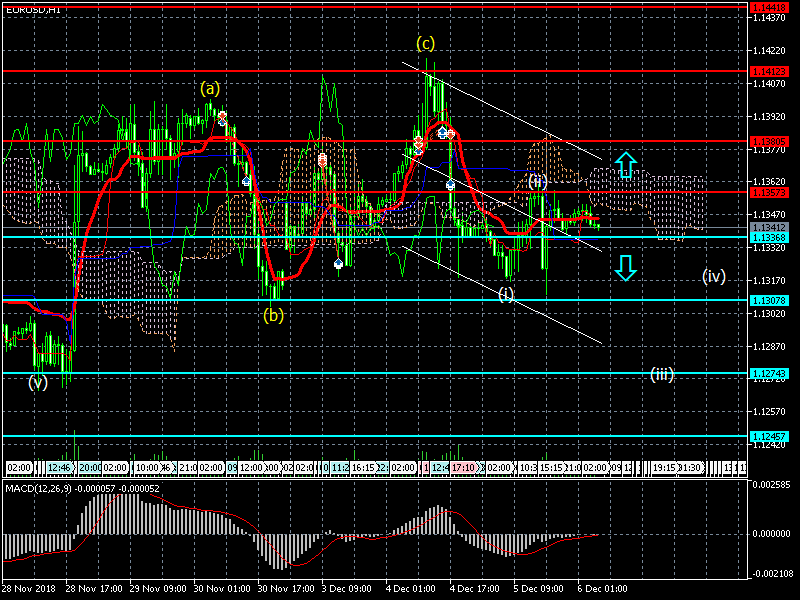
Task: Select the white (iii) wave label
Action: click(x=662, y=375)
